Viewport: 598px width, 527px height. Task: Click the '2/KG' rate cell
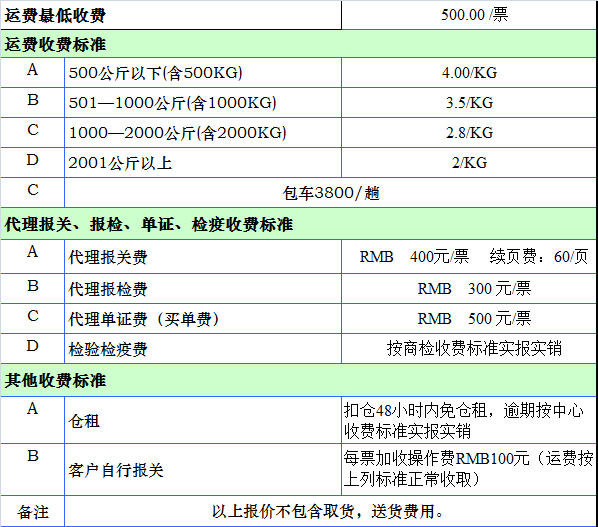click(469, 163)
